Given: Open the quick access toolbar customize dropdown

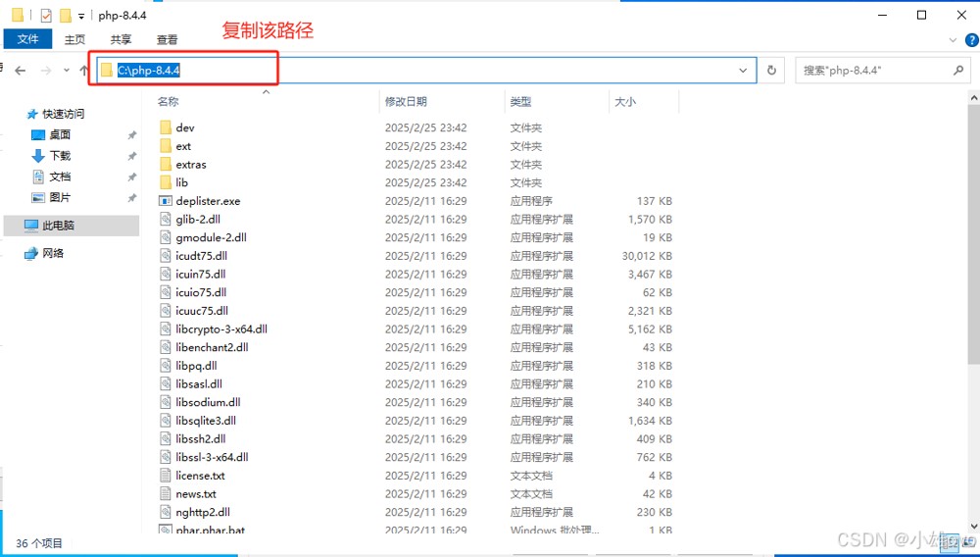Looking at the screenshot, I should [81, 17].
